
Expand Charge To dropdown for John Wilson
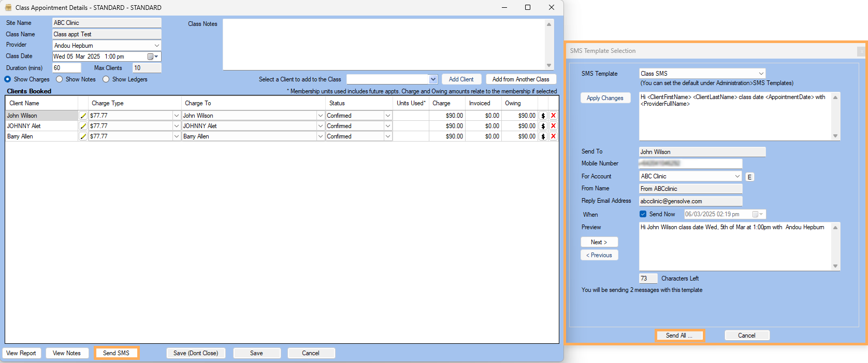coord(320,116)
